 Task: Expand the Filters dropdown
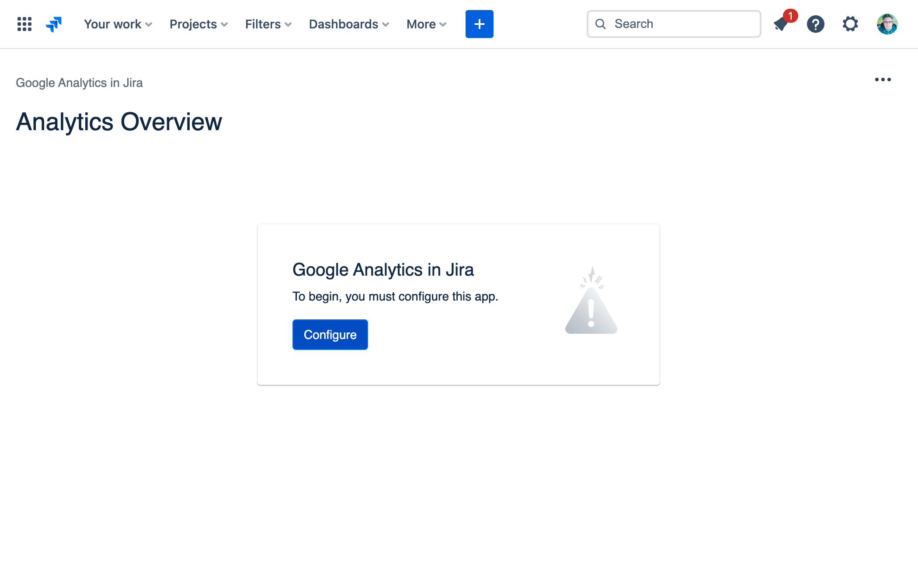coord(268,24)
